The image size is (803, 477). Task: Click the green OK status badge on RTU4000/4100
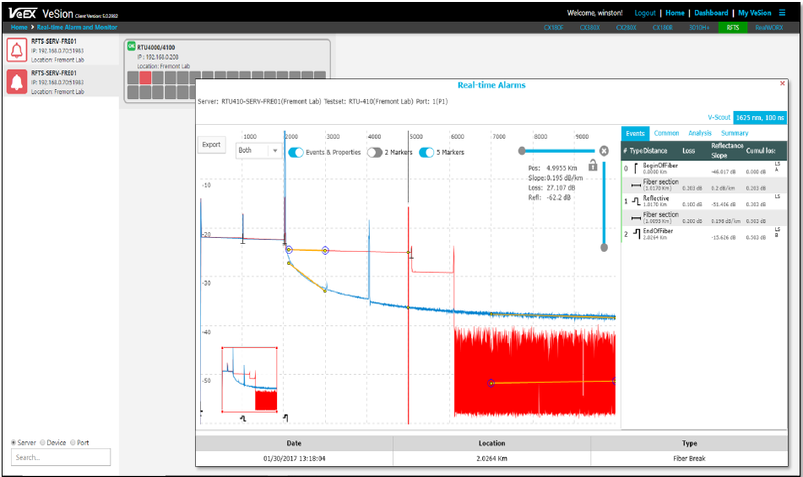click(x=130, y=46)
